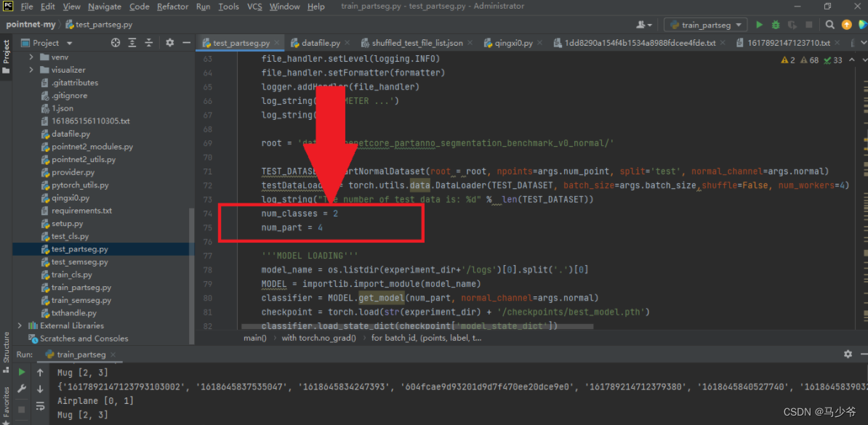868x425 pixels.
Task: Close the datafile.py tab
Action: [x=347, y=43]
